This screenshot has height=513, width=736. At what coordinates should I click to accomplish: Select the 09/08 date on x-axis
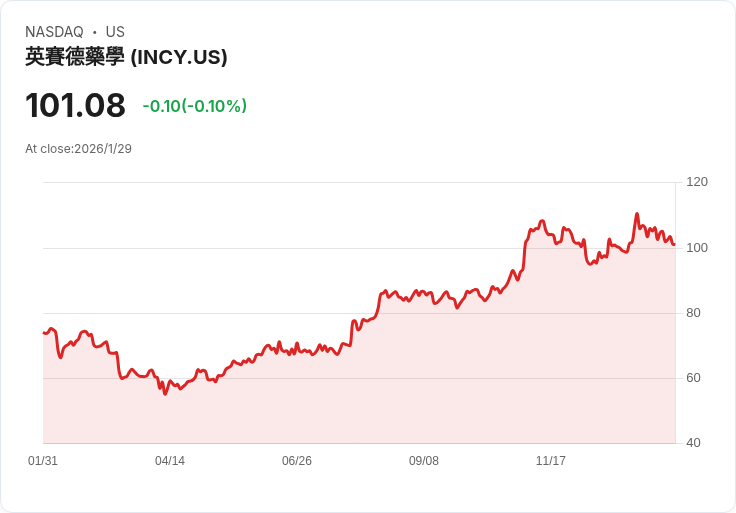[424, 461]
